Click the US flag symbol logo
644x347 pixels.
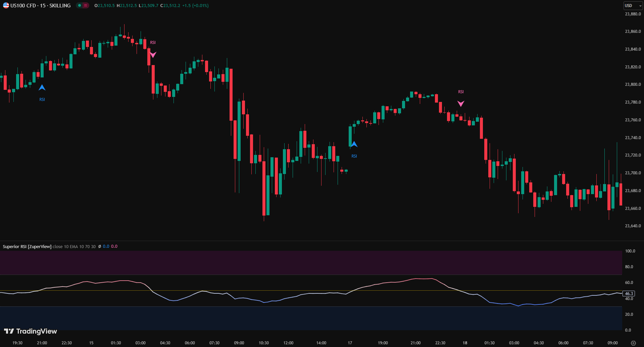6,5
